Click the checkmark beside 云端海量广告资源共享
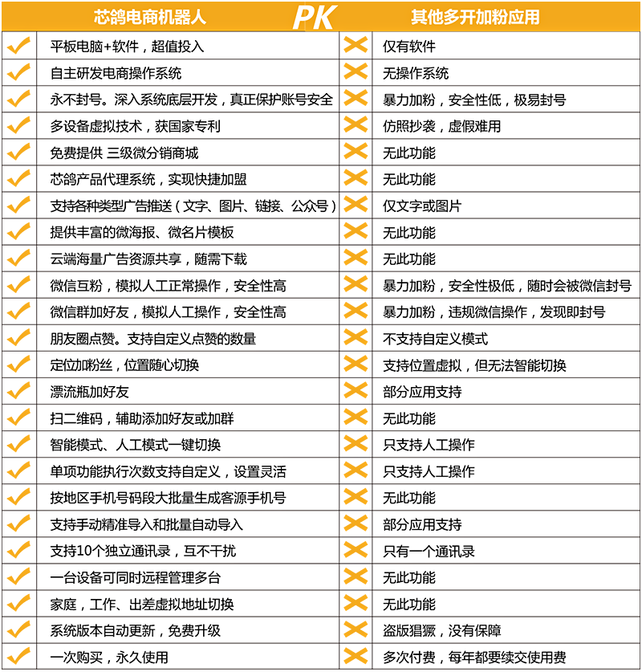 (x=18, y=258)
